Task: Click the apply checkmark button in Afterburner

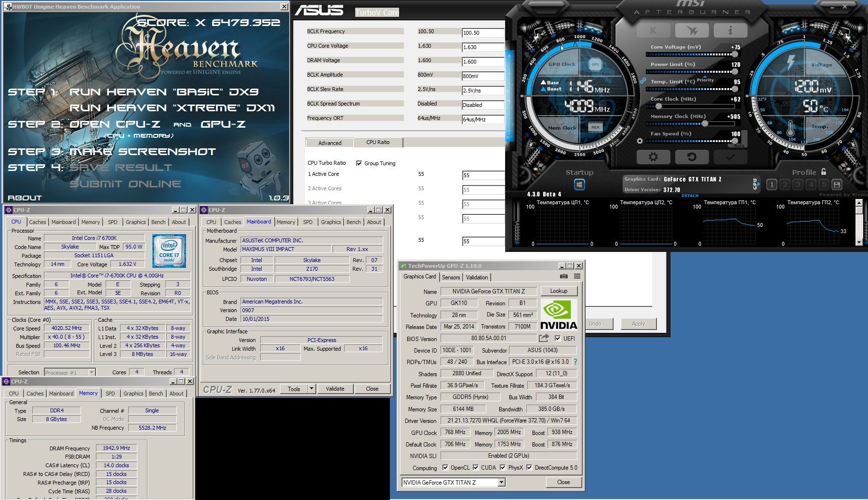Action: pos(730,157)
